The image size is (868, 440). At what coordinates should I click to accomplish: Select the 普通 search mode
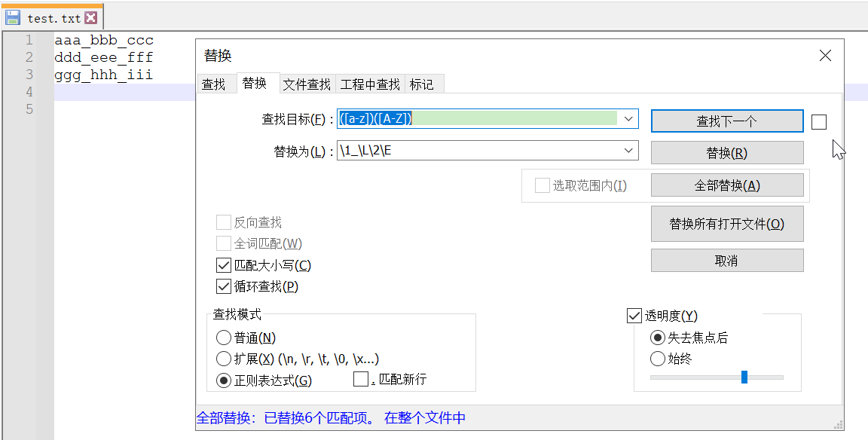[224, 338]
